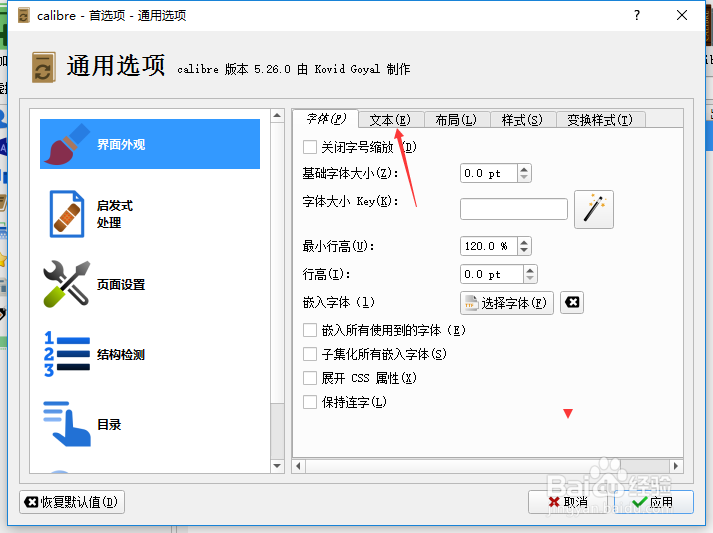Switch to the 样式 tab
713x533 pixels.
(522, 120)
